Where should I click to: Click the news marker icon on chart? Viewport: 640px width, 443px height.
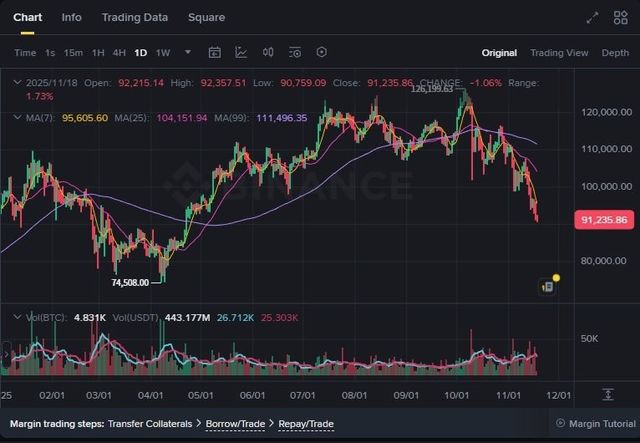(548, 285)
